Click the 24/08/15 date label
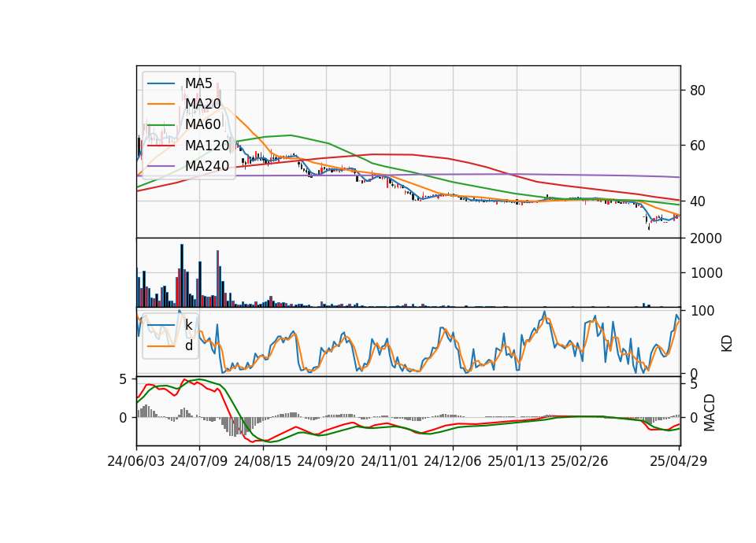The width and height of the screenshot is (756, 543). tap(263, 461)
